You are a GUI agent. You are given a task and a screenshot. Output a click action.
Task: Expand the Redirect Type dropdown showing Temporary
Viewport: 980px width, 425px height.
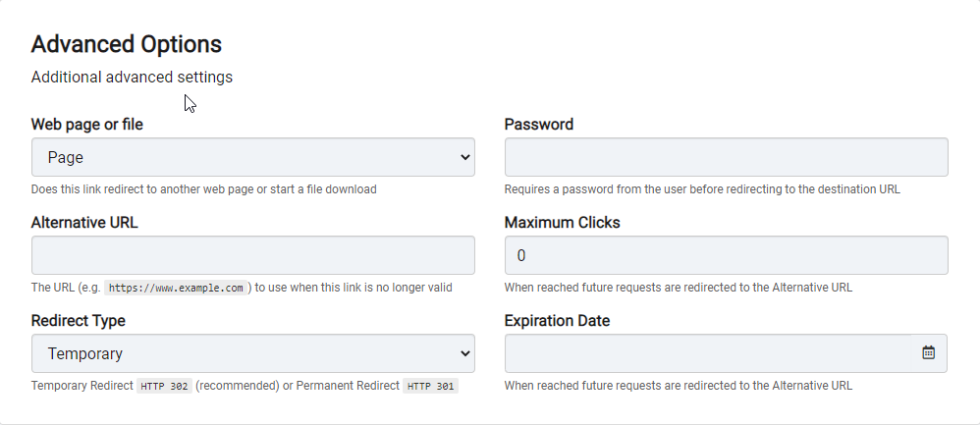tap(253, 353)
